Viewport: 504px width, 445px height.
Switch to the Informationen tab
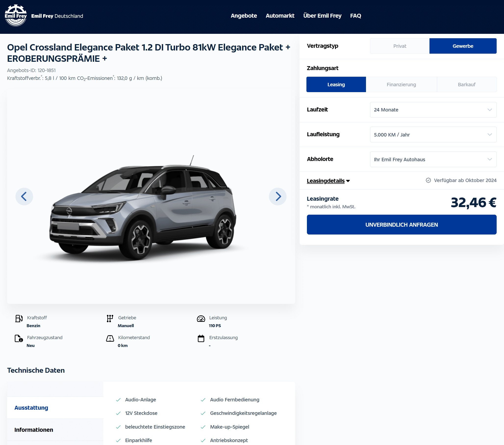[x=34, y=430]
